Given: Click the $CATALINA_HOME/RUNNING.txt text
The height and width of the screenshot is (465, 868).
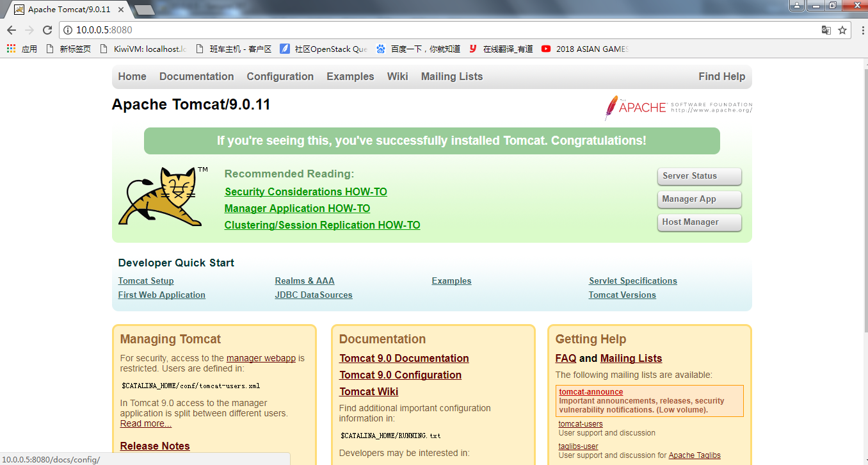Looking at the screenshot, I should pos(390,436).
